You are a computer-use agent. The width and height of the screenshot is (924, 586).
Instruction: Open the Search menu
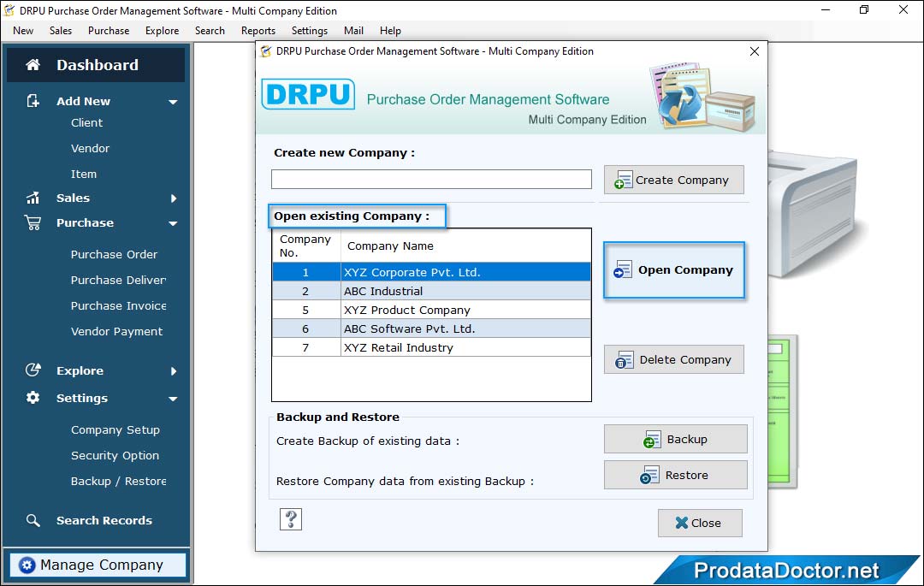210,31
